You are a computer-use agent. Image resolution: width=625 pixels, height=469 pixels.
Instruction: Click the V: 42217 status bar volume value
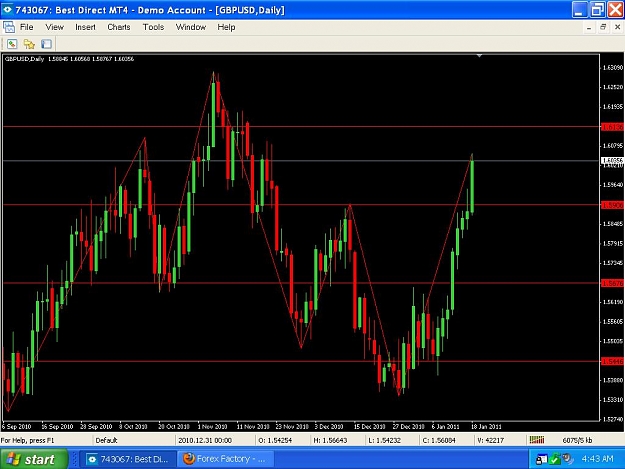491,440
